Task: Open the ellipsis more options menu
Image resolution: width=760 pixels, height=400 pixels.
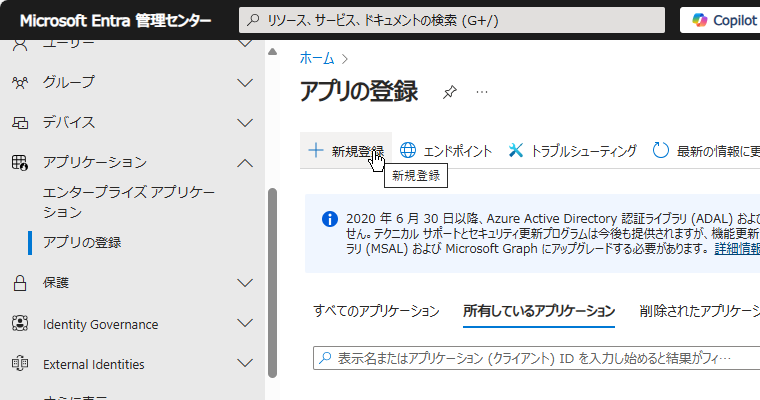Action: click(x=482, y=92)
